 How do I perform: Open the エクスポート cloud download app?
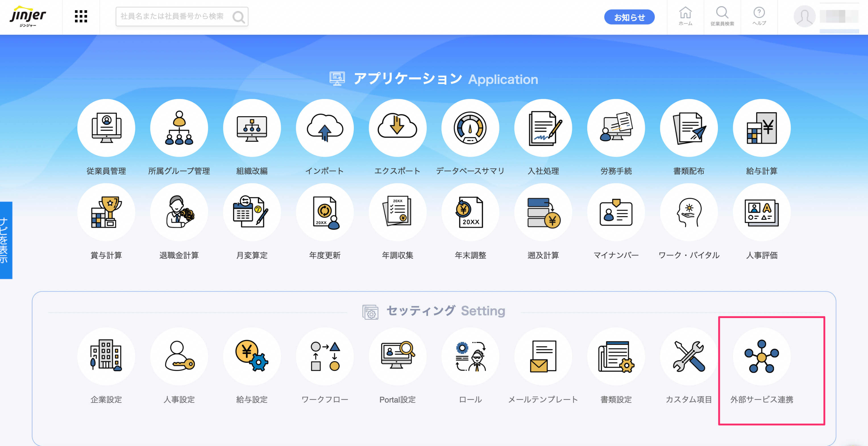397,128
